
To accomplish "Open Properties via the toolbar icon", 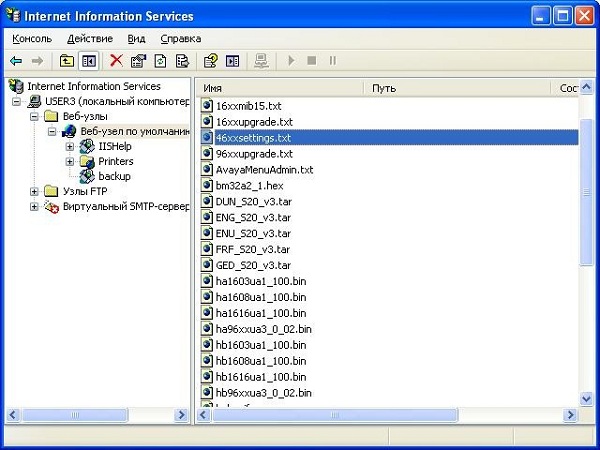I will pyautogui.click(x=138, y=61).
